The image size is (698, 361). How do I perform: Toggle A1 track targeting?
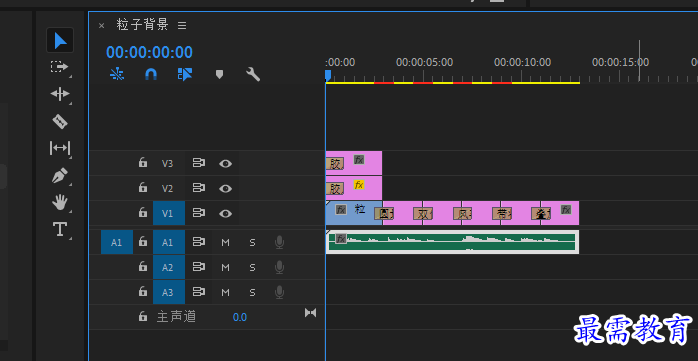coord(169,242)
